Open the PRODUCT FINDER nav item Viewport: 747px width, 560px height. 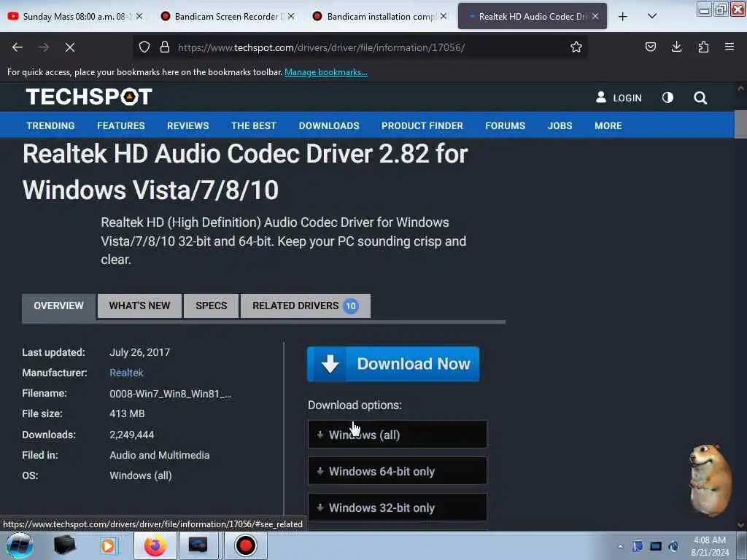click(x=422, y=125)
